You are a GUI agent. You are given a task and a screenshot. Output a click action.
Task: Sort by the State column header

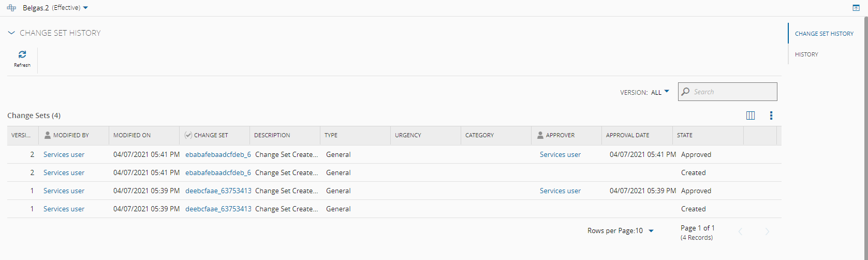coord(685,135)
